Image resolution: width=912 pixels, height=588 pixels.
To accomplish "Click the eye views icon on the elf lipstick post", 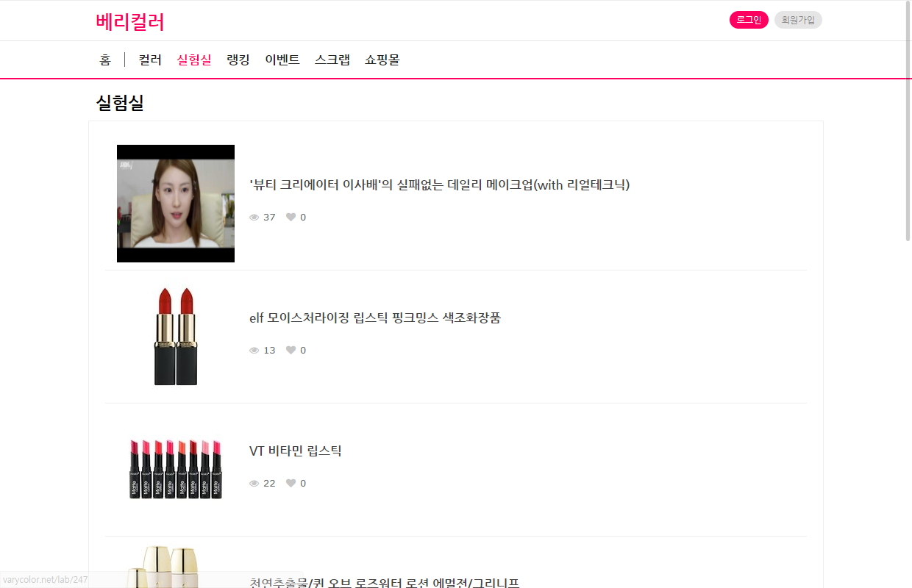I will (x=254, y=351).
